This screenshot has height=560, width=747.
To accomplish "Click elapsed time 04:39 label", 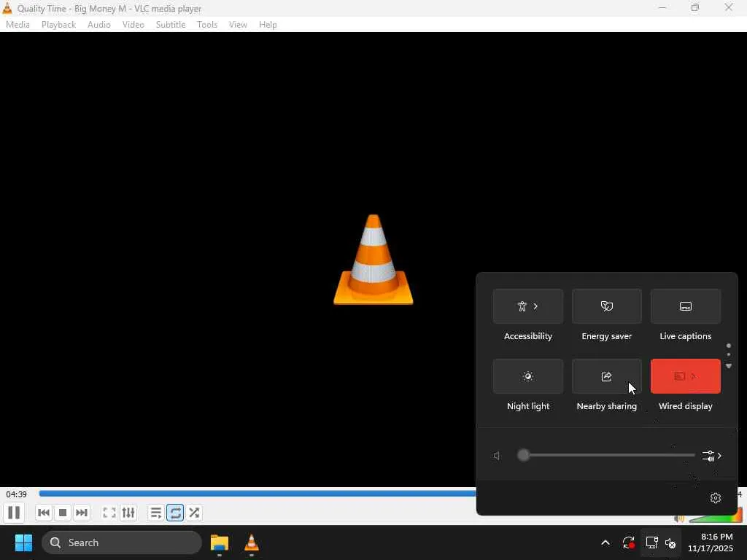I will tap(17, 494).
